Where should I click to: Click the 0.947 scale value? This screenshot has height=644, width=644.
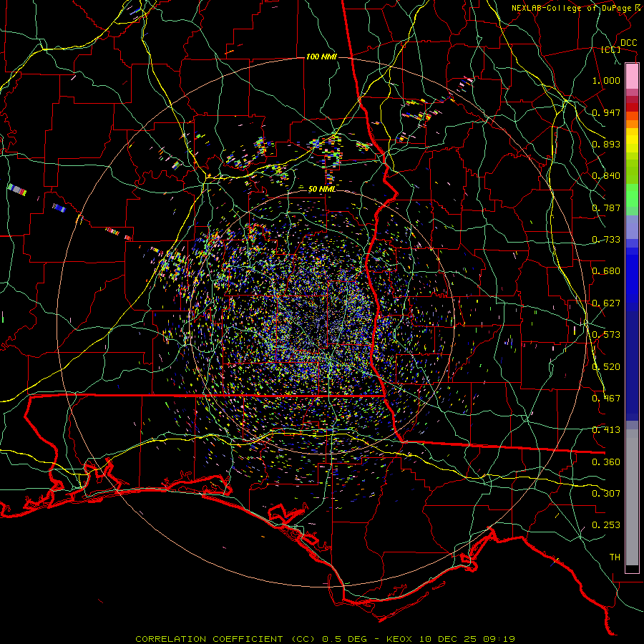[606, 112]
